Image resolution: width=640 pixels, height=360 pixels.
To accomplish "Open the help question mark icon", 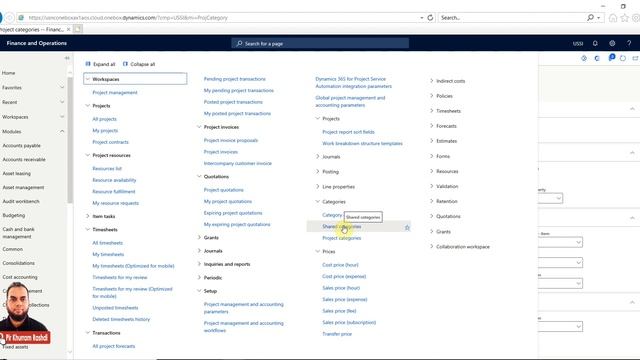I will point(629,43).
